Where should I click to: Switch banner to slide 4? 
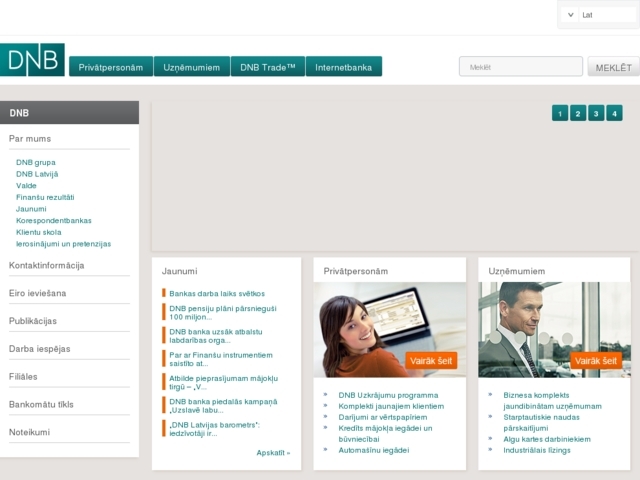click(x=614, y=113)
